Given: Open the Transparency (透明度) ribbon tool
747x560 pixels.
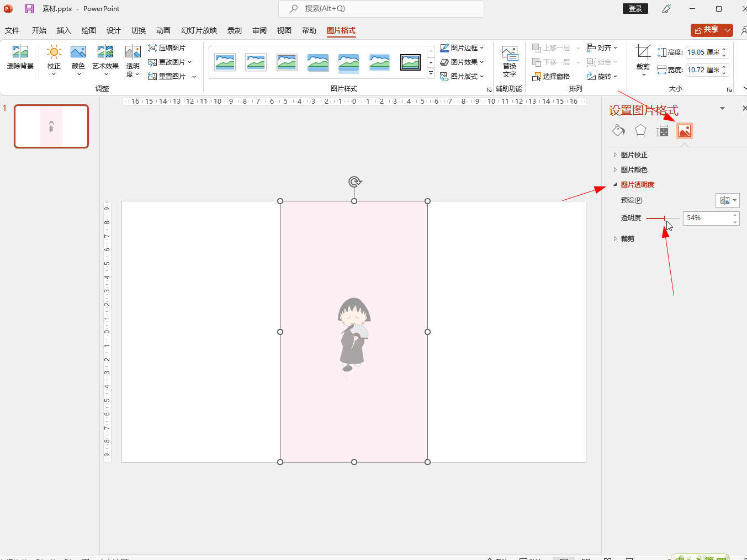Looking at the screenshot, I should (x=133, y=61).
